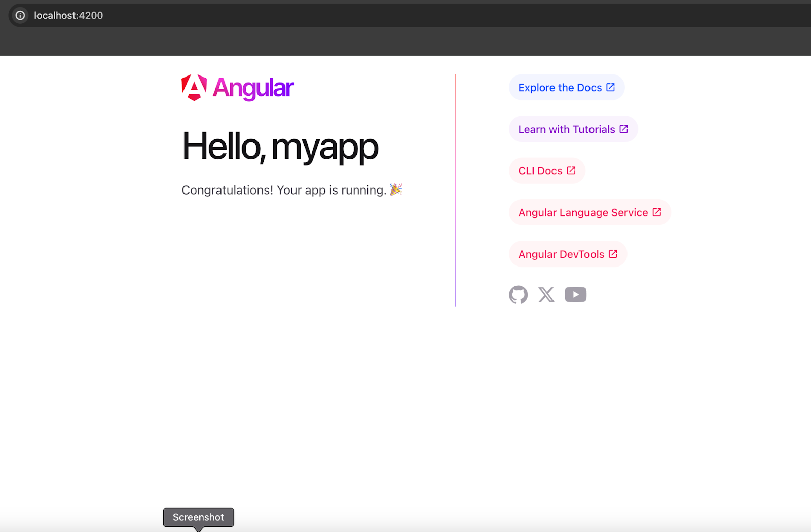The width and height of the screenshot is (811, 532).
Task: Open the CLI Docs link
Action: coord(547,171)
